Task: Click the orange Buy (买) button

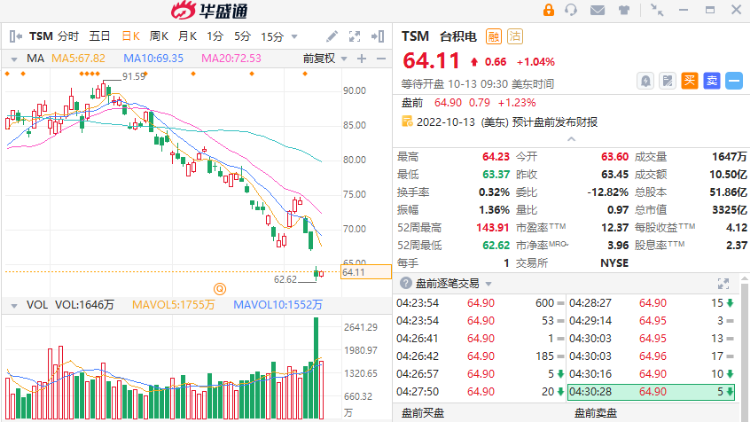Action: pos(690,81)
